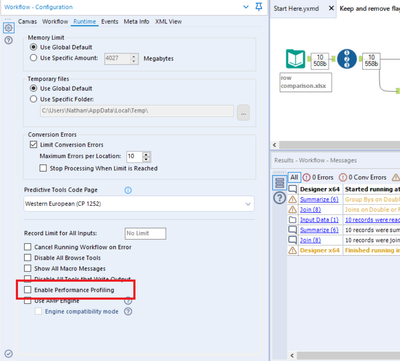This screenshot has height=361, width=400.
Task: Select Use Specific Folder radio button
Action: (33, 99)
